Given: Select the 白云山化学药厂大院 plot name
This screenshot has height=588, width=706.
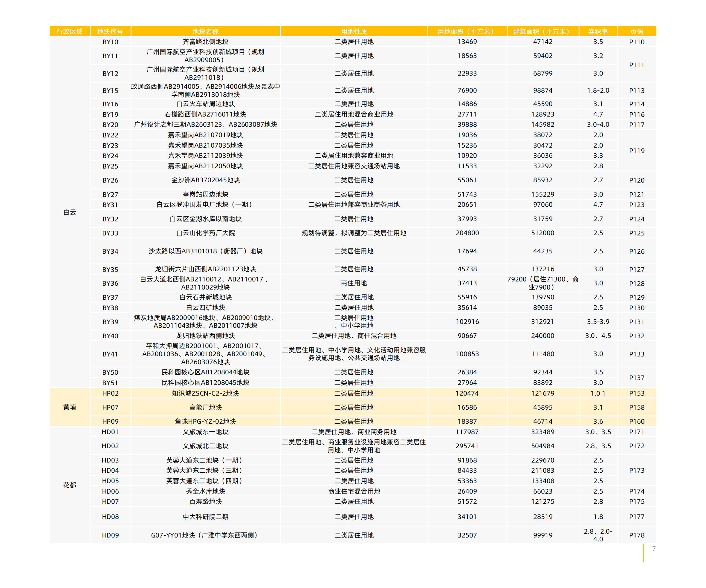Looking at the screenshot, I should click(x=205, y=233).
